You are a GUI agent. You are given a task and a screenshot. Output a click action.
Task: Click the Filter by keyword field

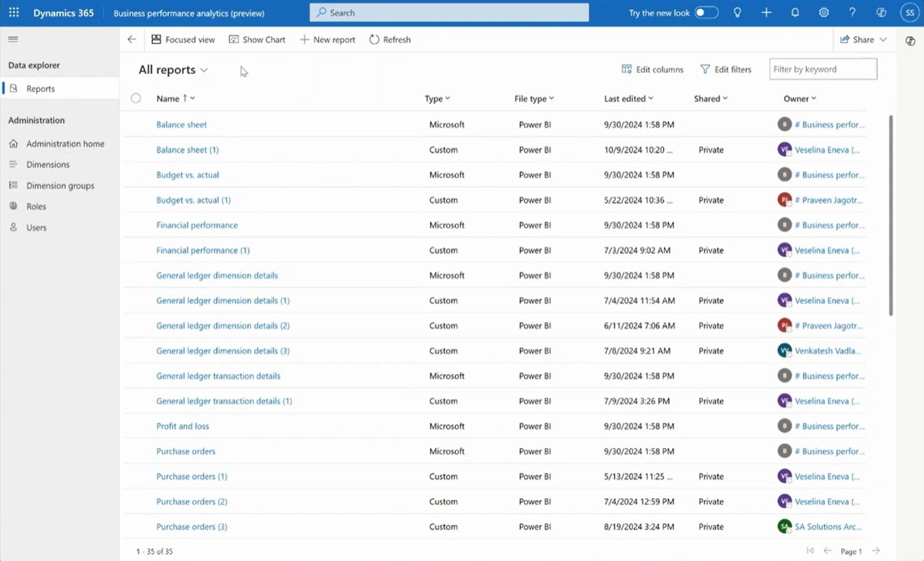coord(822,69)
